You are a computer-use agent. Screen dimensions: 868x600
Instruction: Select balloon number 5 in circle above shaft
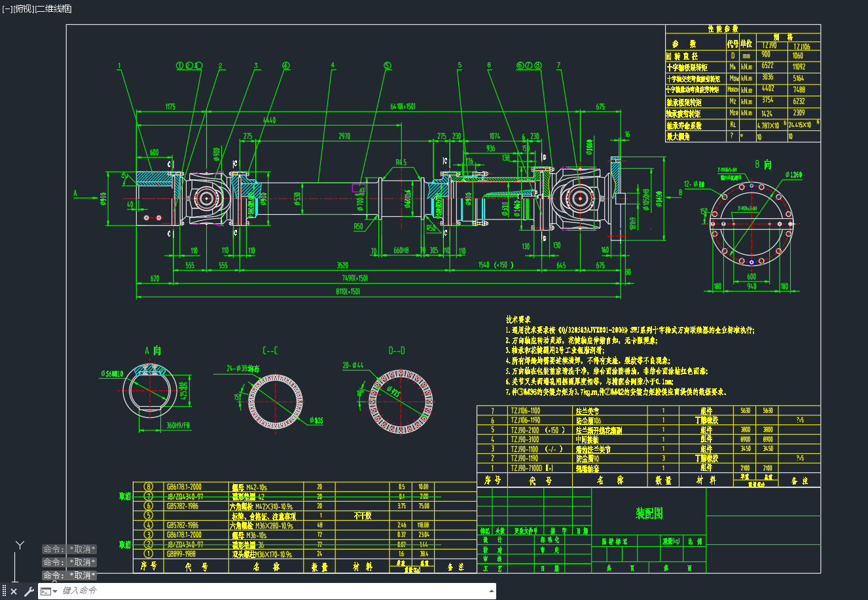point(387,66)
